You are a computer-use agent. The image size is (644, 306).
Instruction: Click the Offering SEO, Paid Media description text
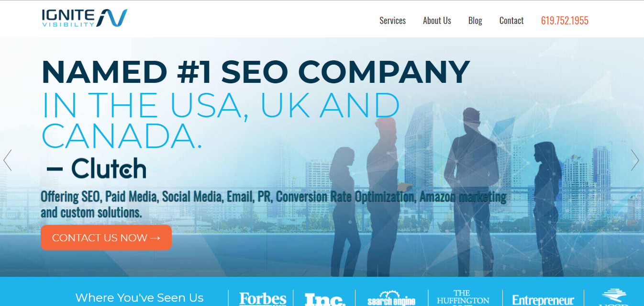pyautogui.click(x=273, y=204)
